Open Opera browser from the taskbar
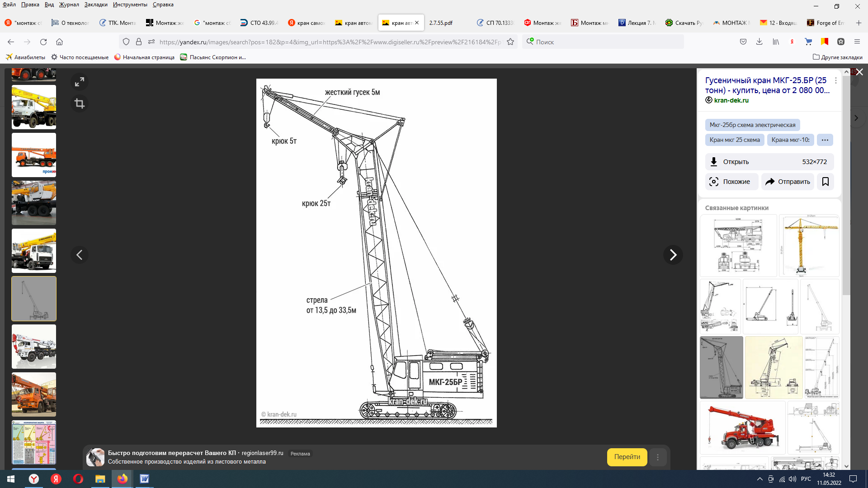 coord(78,479)
